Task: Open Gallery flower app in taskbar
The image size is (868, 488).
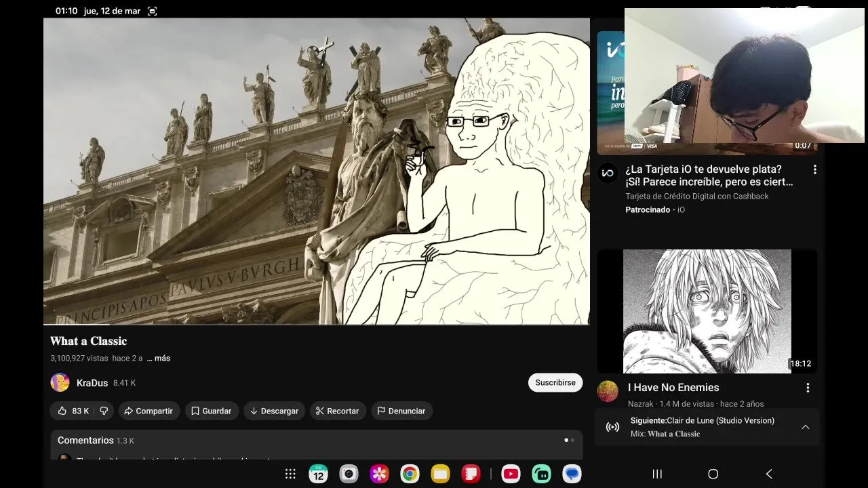Action: [x=379, y=474]
